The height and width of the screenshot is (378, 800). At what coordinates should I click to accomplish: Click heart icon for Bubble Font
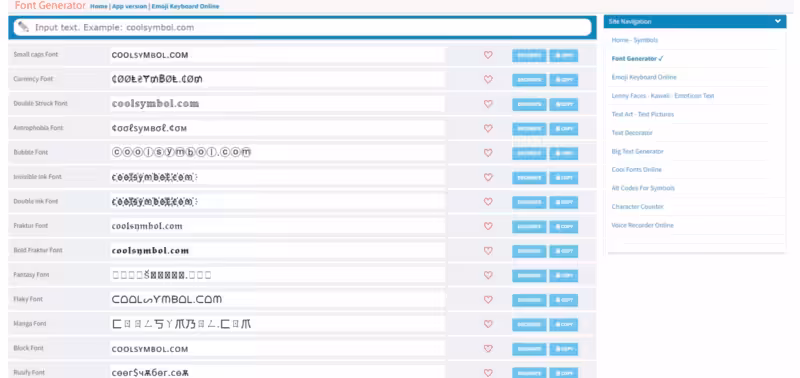(x=488, y=153)
